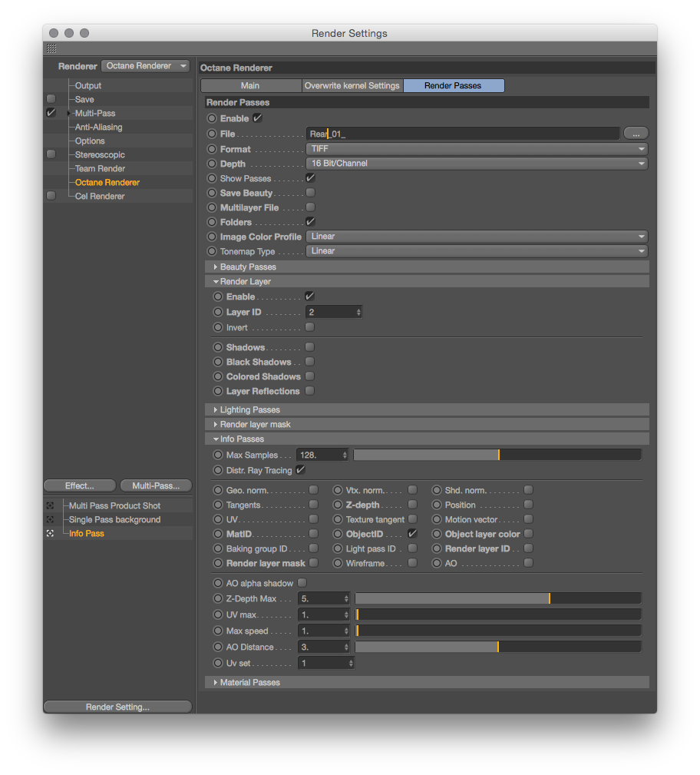
Task: Click the AO Distance slider
Action: [x=498, y=647]
